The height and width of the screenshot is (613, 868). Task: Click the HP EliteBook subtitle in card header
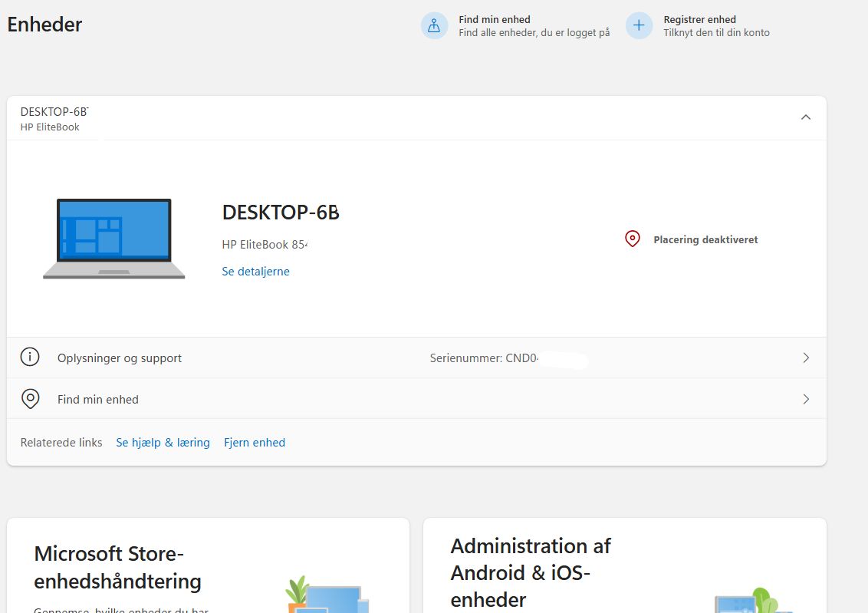point(50,127)
